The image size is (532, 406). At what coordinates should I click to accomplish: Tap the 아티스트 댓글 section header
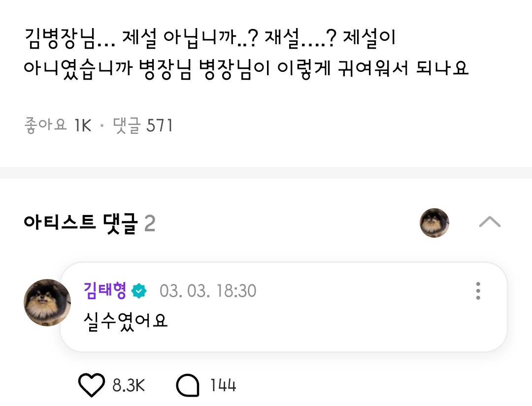[79, 224]
